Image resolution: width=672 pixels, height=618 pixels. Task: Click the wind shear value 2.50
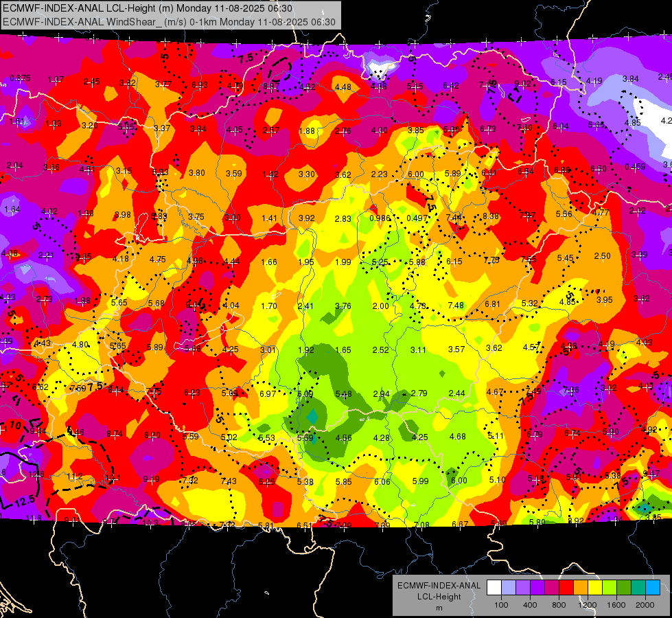602,256
